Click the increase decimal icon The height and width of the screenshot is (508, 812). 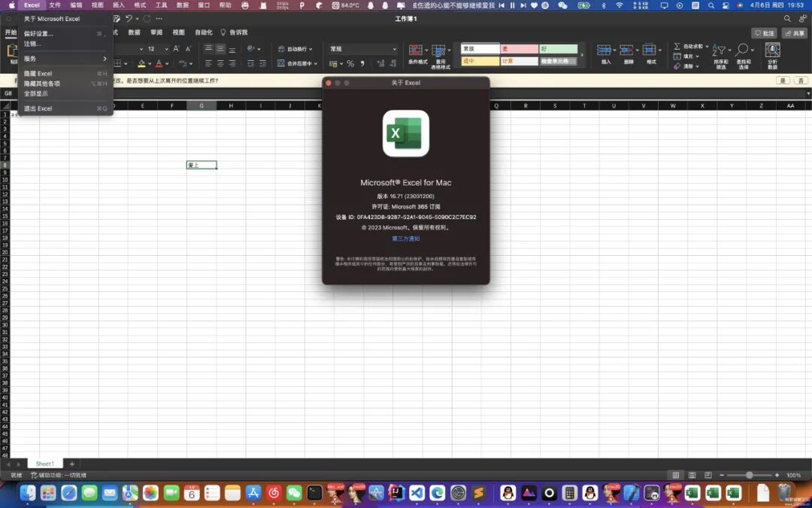click(381, 64)
